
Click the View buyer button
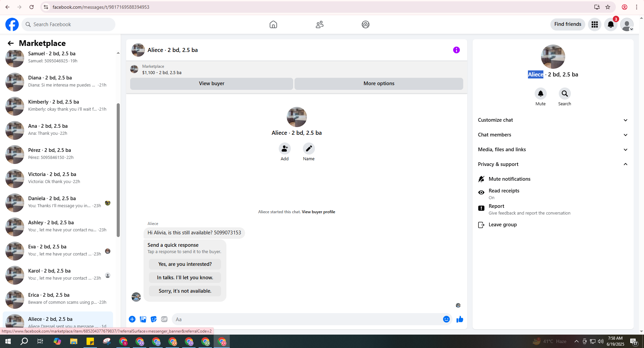tap(212, 83)
